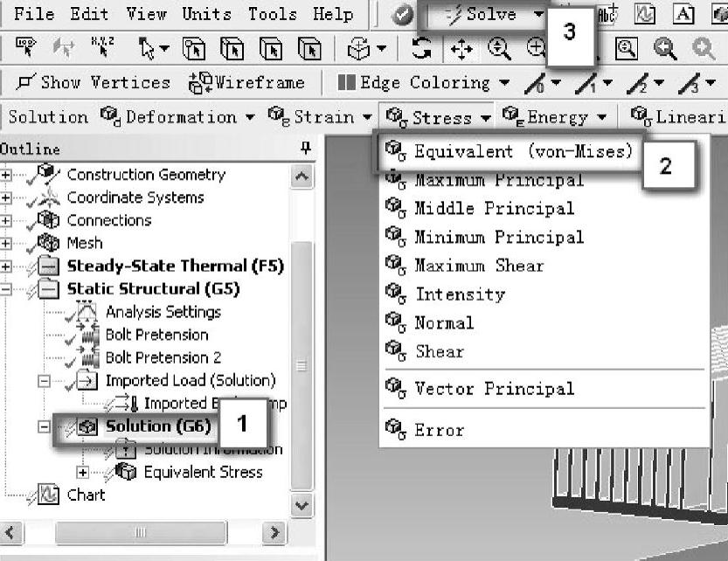Collapse Imported Load (Solution) node
This screenshot has height=561, width=728.
[44, 381]
